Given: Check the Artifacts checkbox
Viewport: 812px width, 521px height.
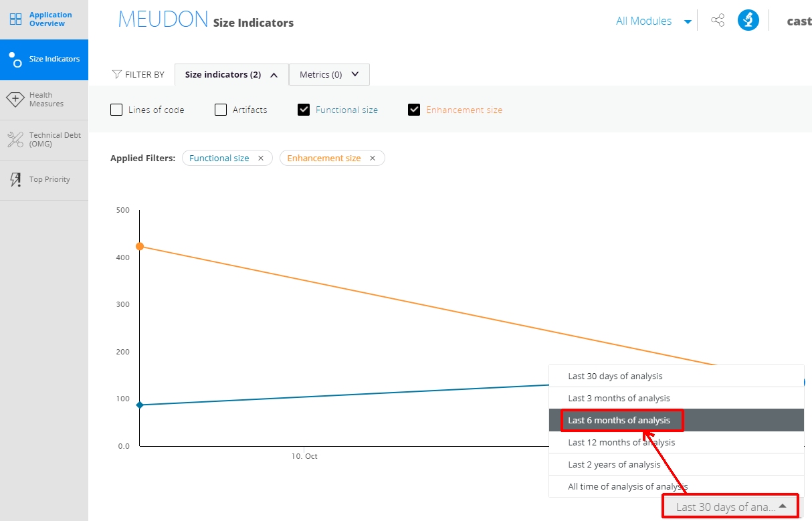Looking at the screenshot, I should [221, 110].
